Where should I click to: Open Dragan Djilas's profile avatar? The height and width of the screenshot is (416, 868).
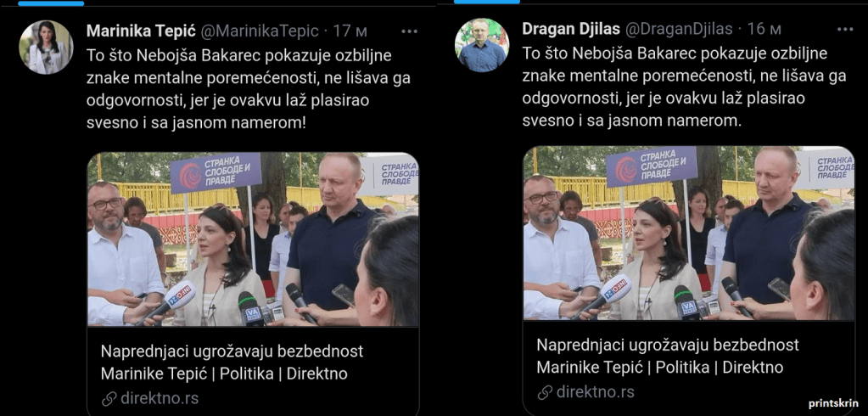point(482,46)
